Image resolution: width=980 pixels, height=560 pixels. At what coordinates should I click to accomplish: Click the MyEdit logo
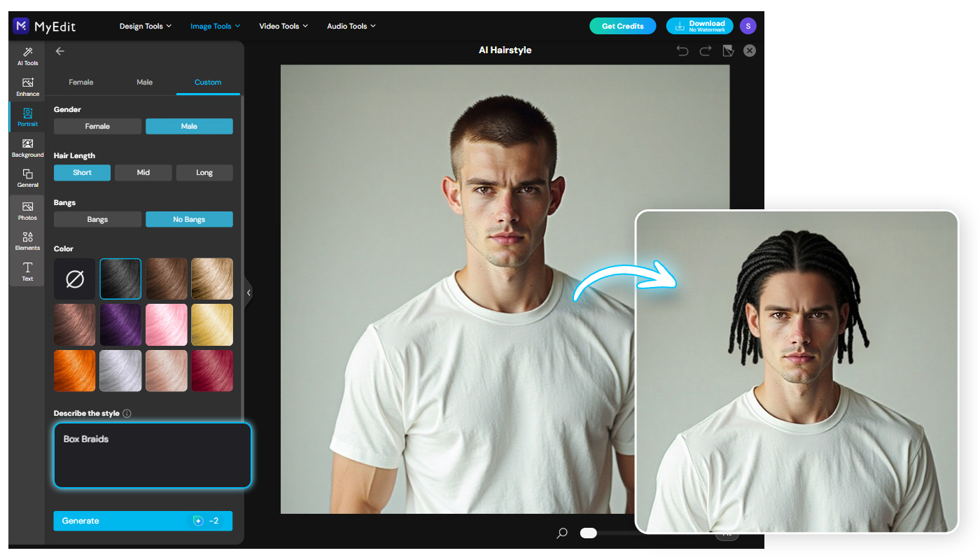[x=44, y=27]
